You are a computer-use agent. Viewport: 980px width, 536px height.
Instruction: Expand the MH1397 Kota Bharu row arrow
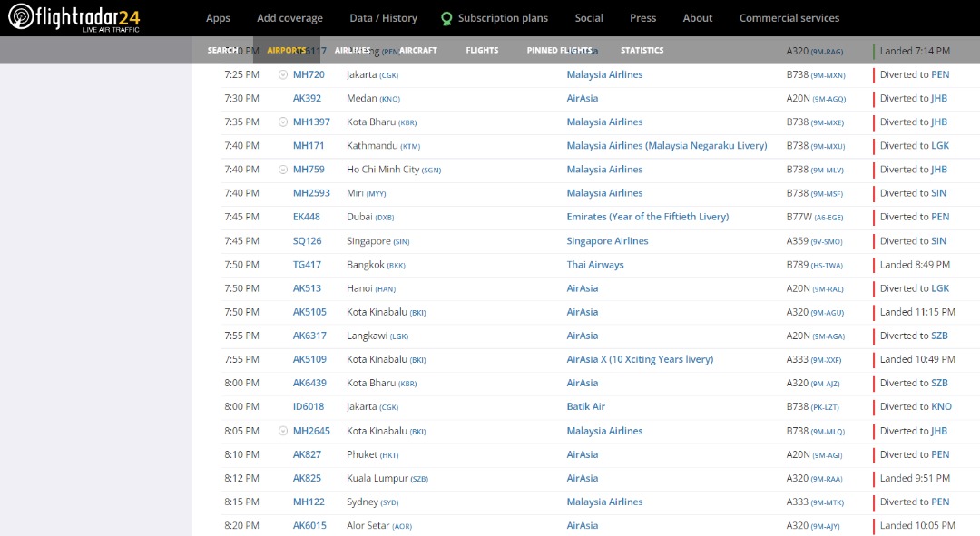(282, 122)
